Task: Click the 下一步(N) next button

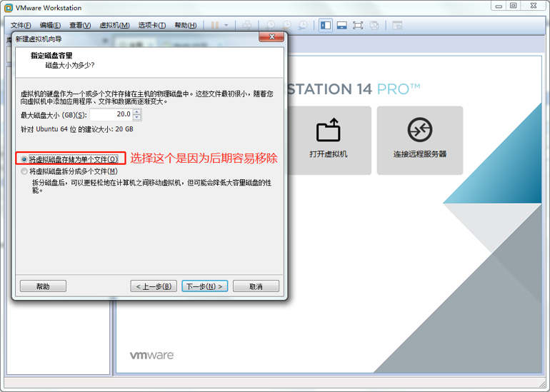Action: (204, 286)
